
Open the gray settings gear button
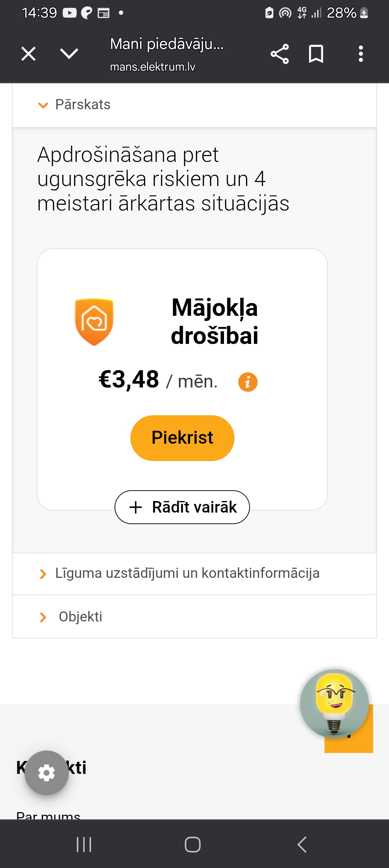[46, 773]
